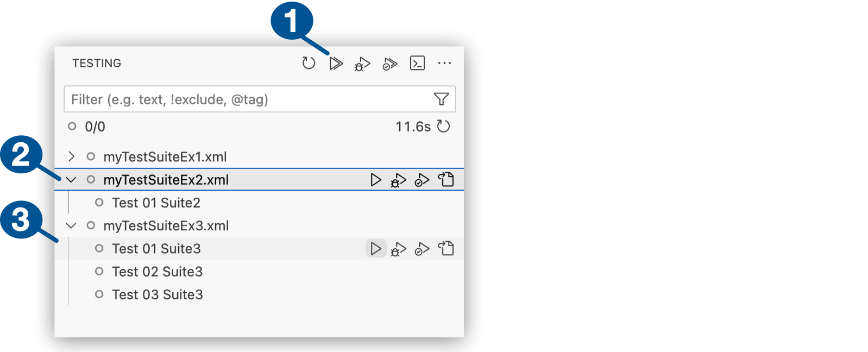868x352 pixels.
Task: Go to the myTestSuiteEx2.xml file
Action: [x=446, y=180]
